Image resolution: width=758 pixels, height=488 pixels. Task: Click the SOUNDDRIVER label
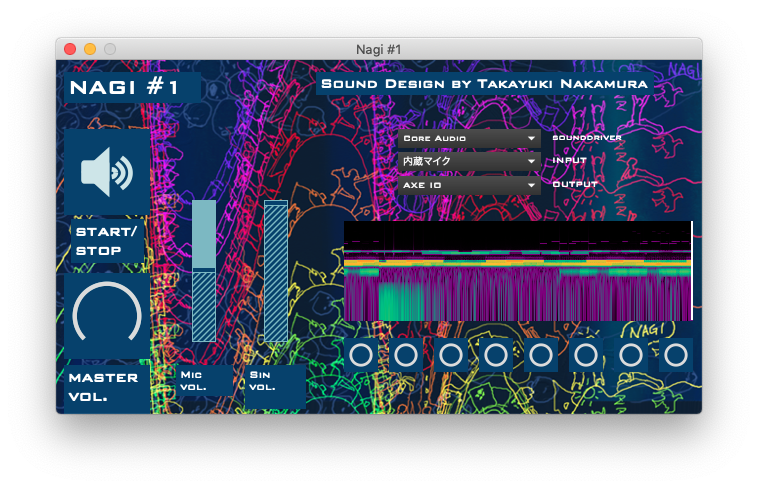tap(587, 138)
